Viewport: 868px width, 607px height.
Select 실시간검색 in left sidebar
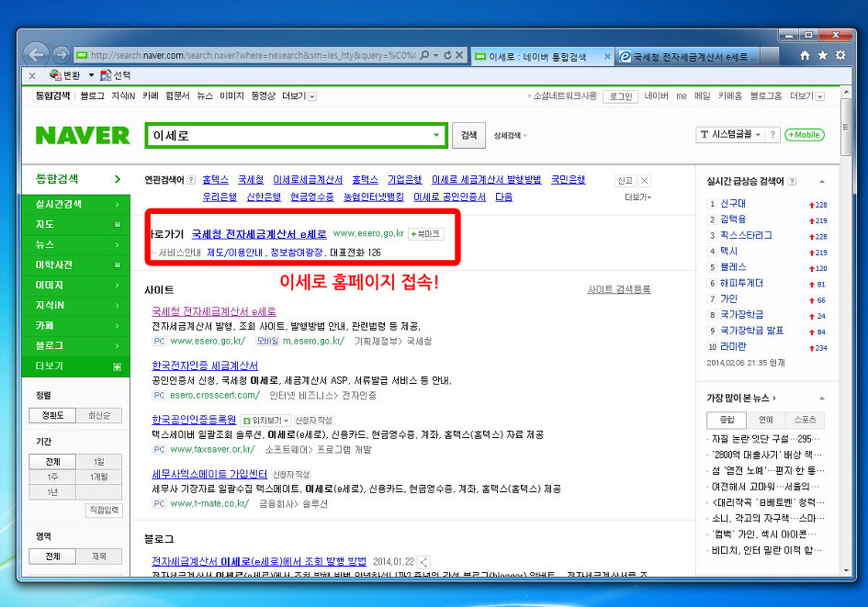point(76,204)
